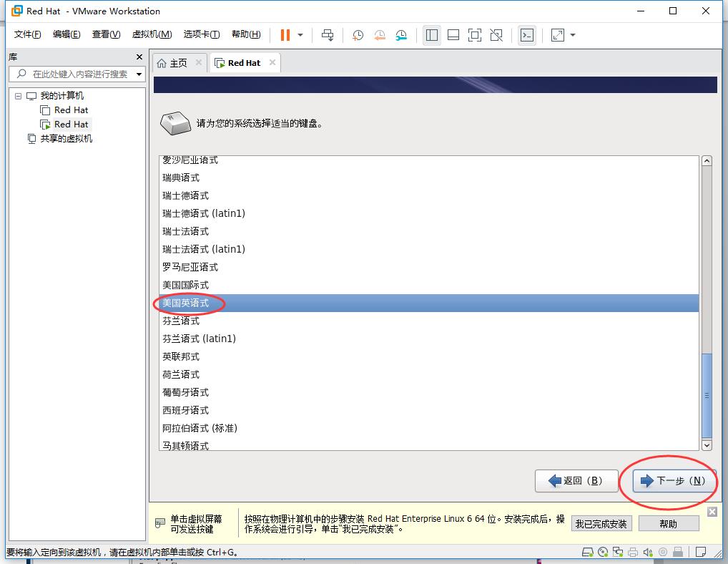Click the keyboard list scrollbar thumb
Viewport: 728px width, 564px height.
pos(707,396)
